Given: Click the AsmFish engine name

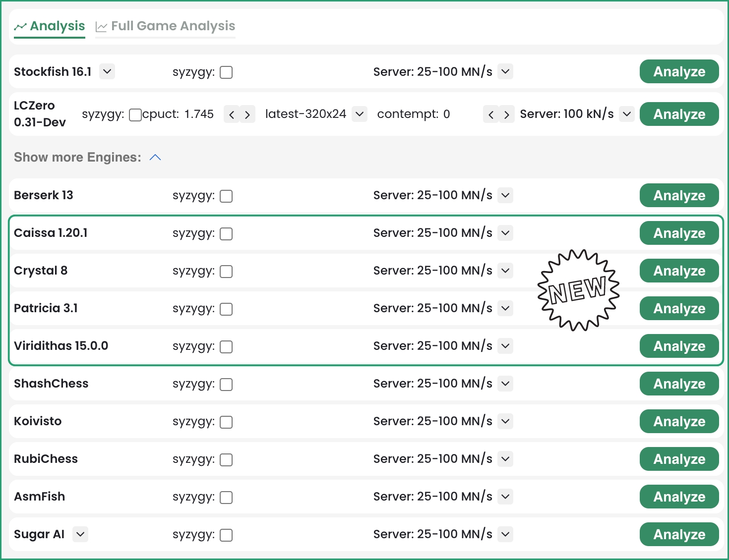Looking at the screenshot, I should [39, 497].
